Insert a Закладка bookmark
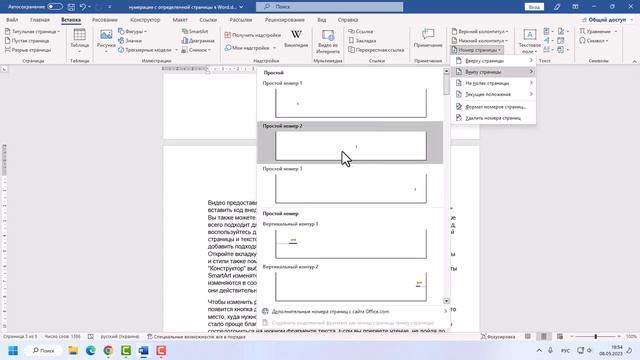Image resolution: width=640 pixels, height=360 pixels. [362, 41]
